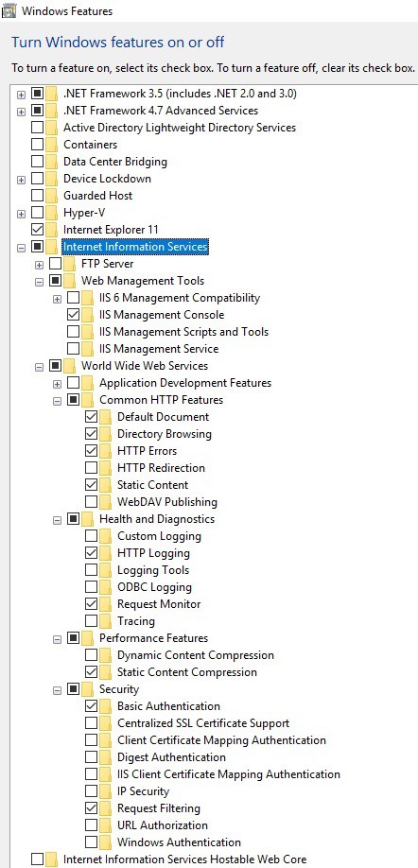This screenshot has width=418, height=868.
Task: Check the Windows Authentication checkbox
Action: click(92, 842)
